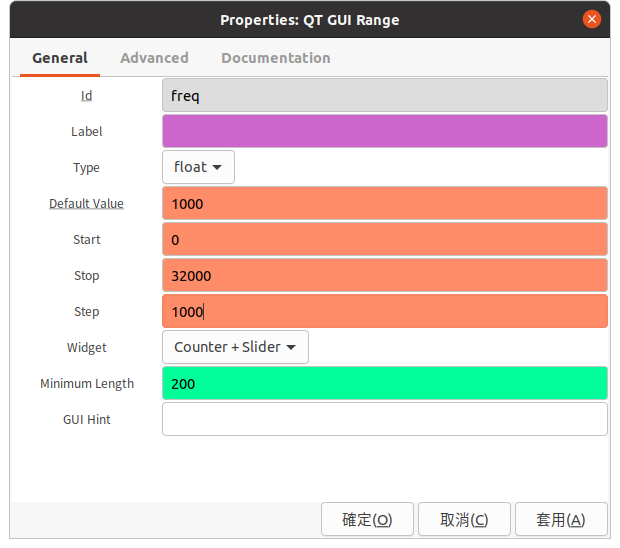This screenshot has height=548, width=620.
Task: Expand the Widget Counter + Slider dropdown
Action: coord(235,347)
